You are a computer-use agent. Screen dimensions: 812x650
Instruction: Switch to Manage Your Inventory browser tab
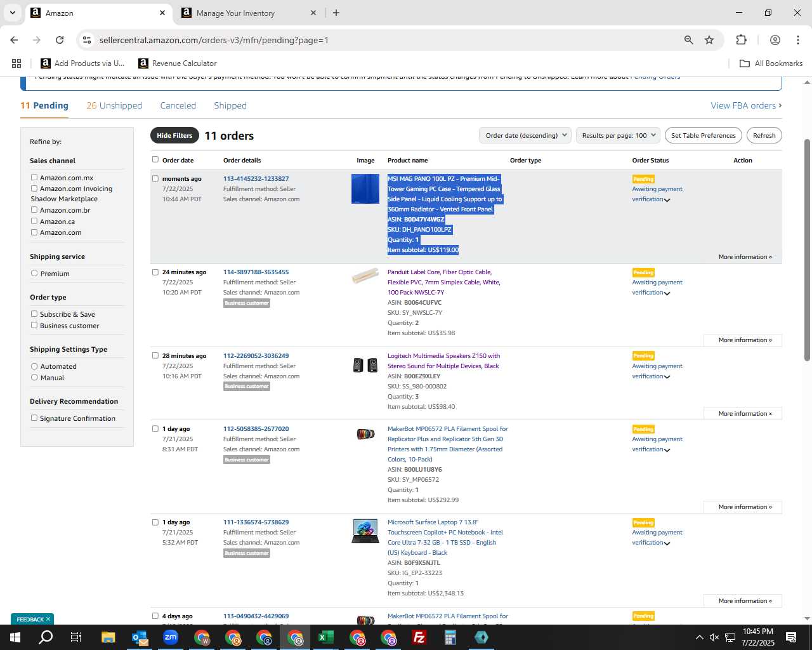pos(247,13)
